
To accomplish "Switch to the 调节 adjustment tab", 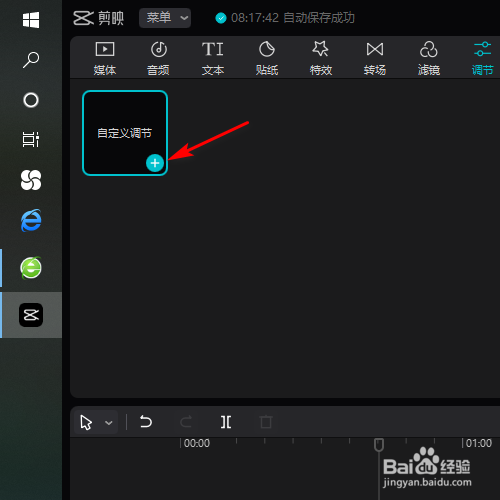I will (x=482, y=59).
